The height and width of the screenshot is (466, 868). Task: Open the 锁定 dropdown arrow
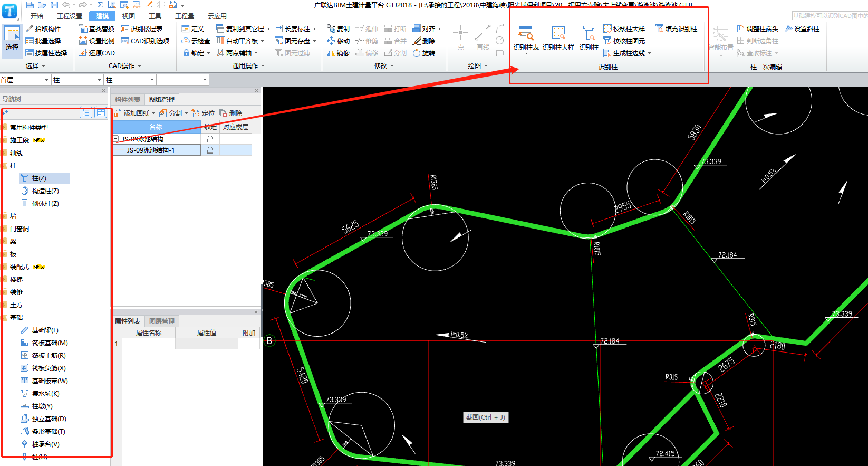(208, 53)
